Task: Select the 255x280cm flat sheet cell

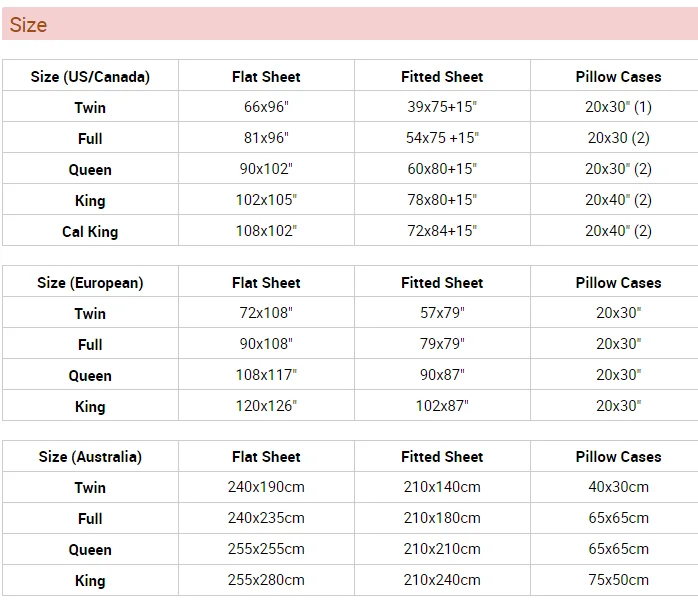Action: [x=266, y=580]
